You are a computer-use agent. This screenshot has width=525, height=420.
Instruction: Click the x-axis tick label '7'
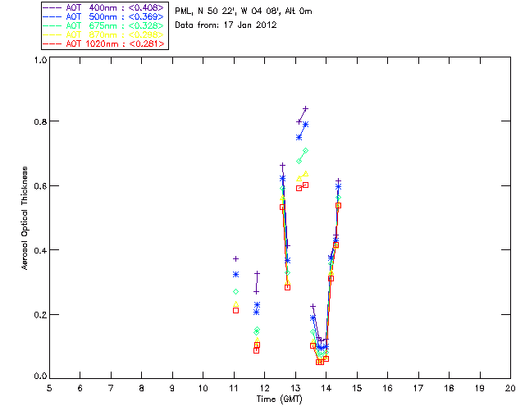click(111, 388)
